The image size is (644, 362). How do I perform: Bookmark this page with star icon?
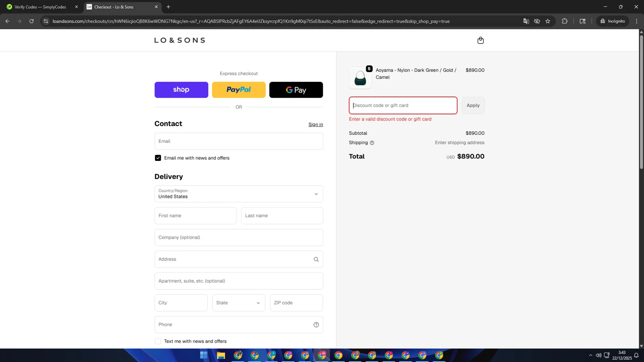tap(548, 21)
